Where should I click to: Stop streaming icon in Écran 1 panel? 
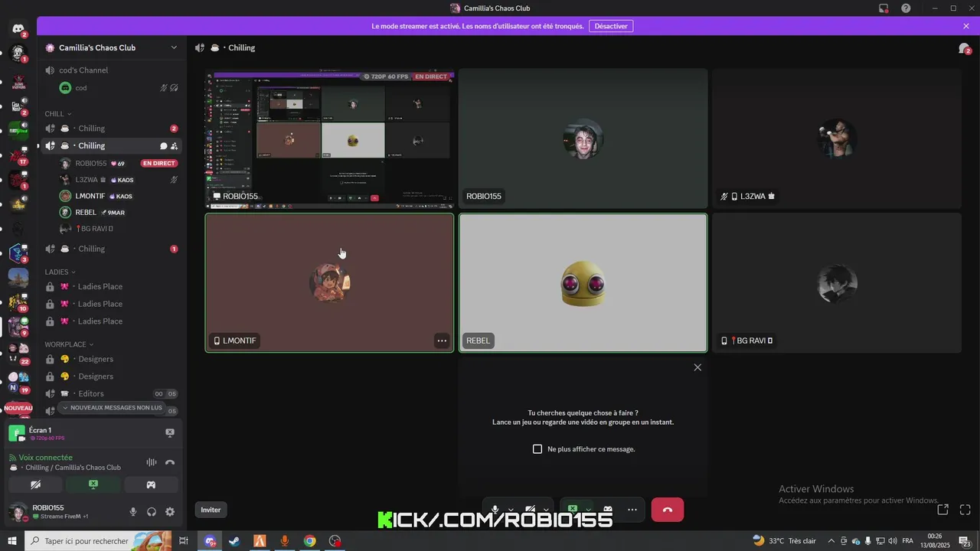click(x=170, y=432)
